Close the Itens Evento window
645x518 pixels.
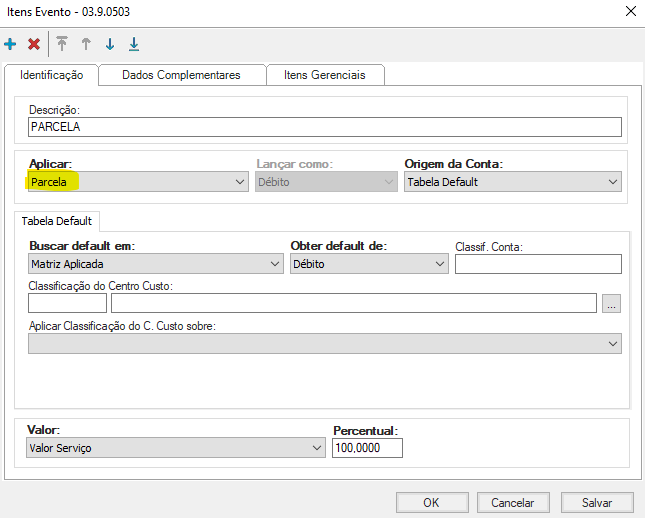631,11
